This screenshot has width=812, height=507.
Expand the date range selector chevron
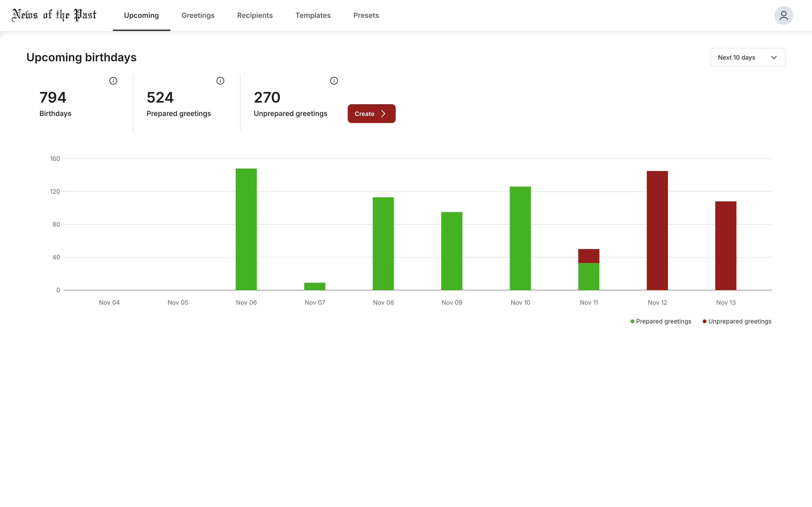[x=774, y=57]
